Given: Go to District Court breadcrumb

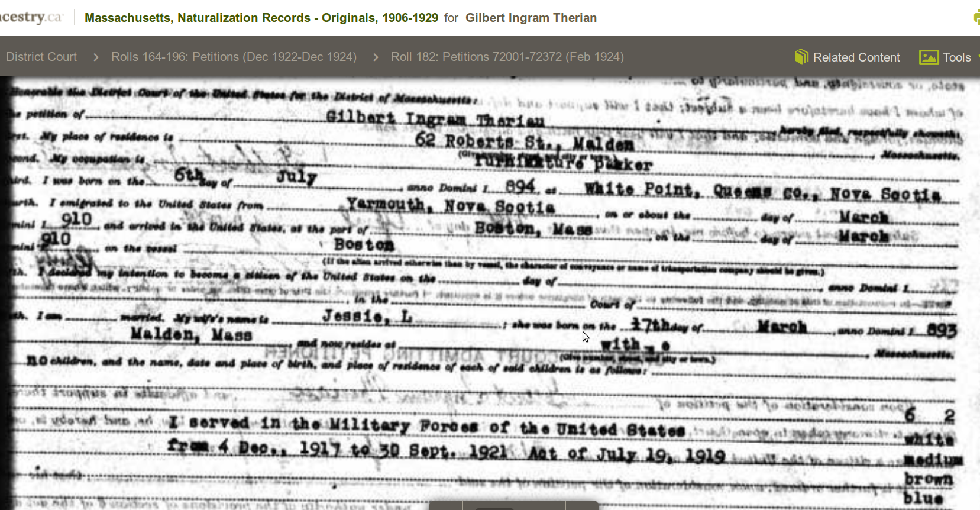Looking at the screenshot, I should 41,57.
